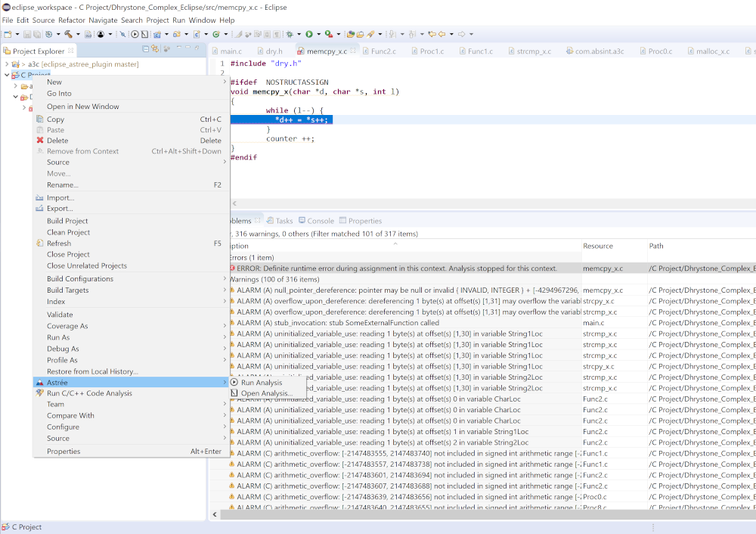This screenshot has width=756, height=534.
Task: Click the External Tools run icon
Action: 329,34
